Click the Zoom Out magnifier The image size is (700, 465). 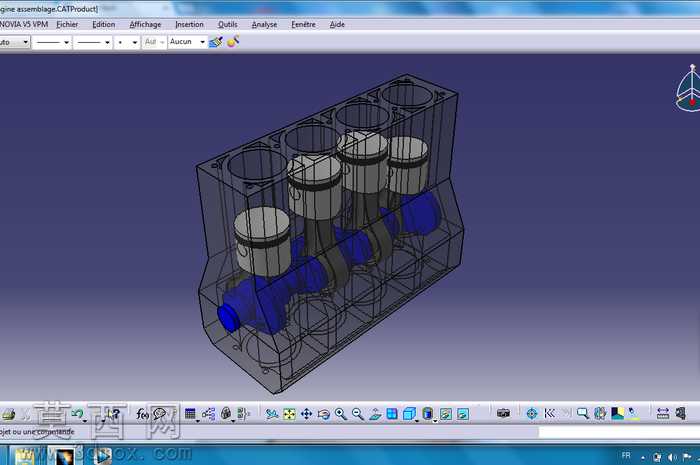tap(358, 414)
